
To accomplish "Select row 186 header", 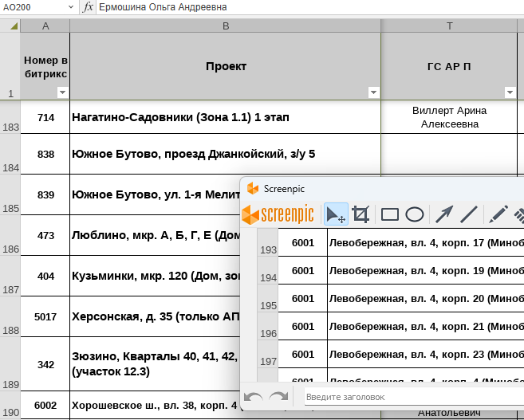I will click(x=10, y=235).
